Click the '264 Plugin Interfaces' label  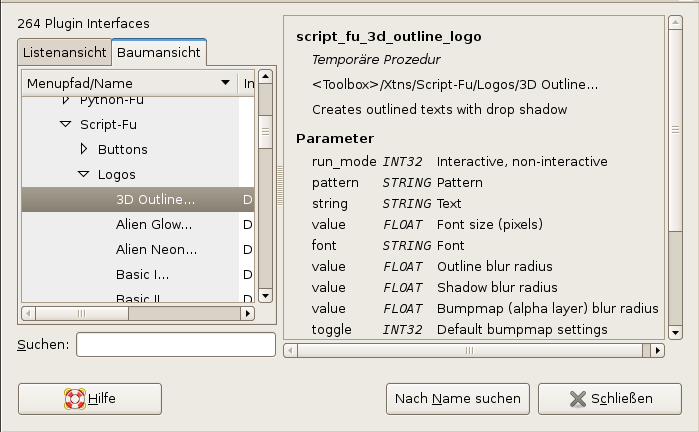click(83, 24)
